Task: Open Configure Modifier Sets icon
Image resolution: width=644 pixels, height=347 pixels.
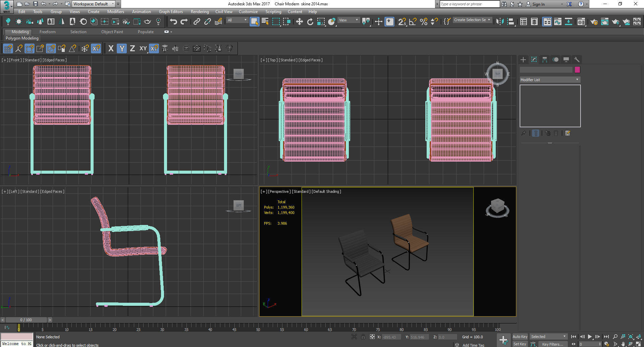Action: [x=568, y=133]
